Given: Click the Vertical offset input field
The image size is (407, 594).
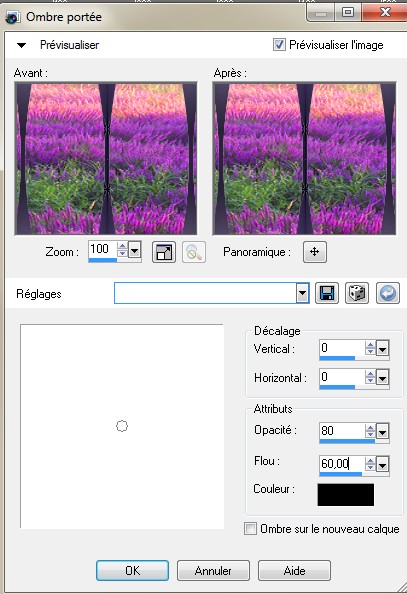Looking at the screenshot, I should coord(342,348).
